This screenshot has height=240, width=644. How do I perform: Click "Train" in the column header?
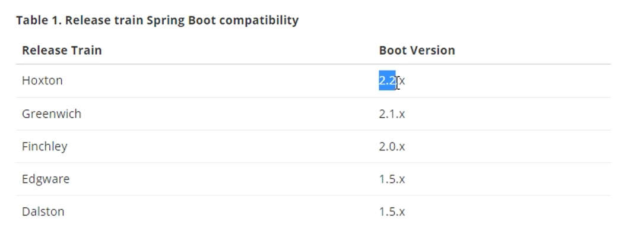[86, 50]
